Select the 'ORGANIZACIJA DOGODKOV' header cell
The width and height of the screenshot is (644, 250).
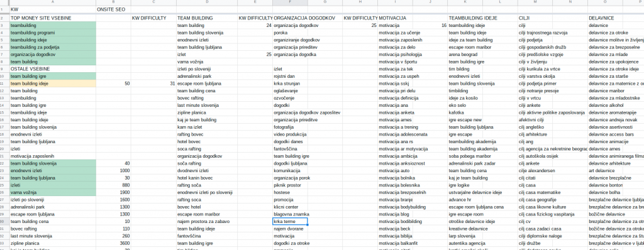click(304, 18)
